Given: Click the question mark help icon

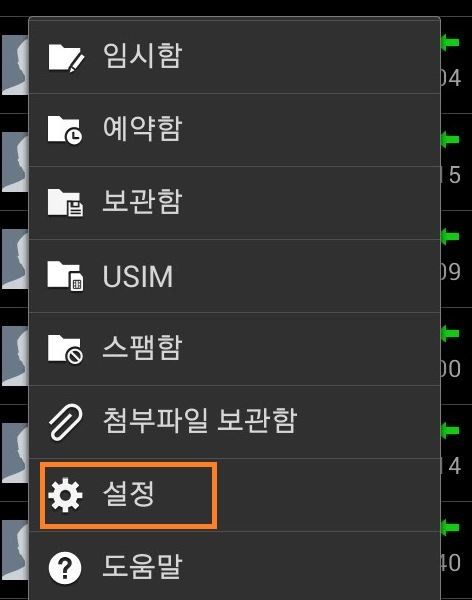Looking at the screenshot, I should (x=65, y=568).
